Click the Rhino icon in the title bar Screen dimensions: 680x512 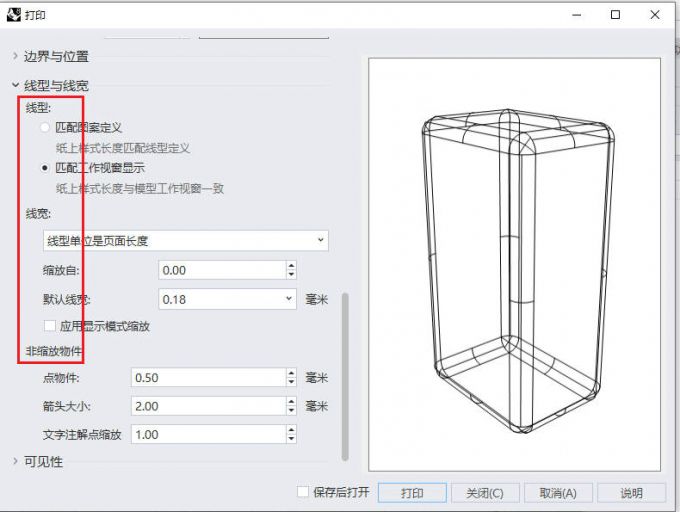click(x=13, y=15)
